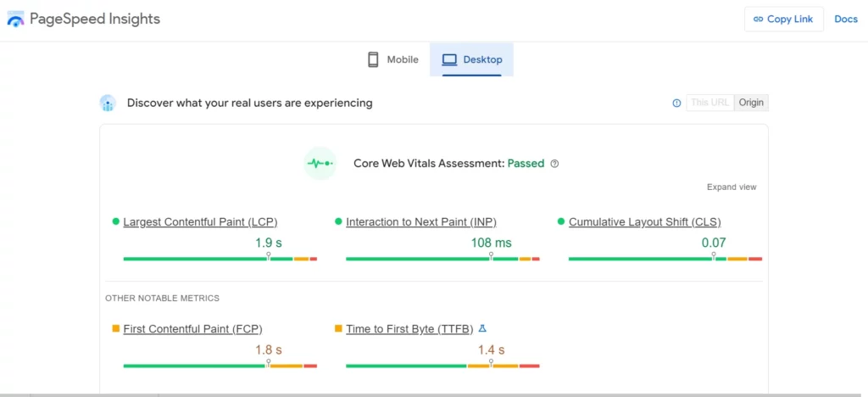Click the 1.9 s LCP value
868x397 pixels.
pyautogui.click(x=269, y=243)
